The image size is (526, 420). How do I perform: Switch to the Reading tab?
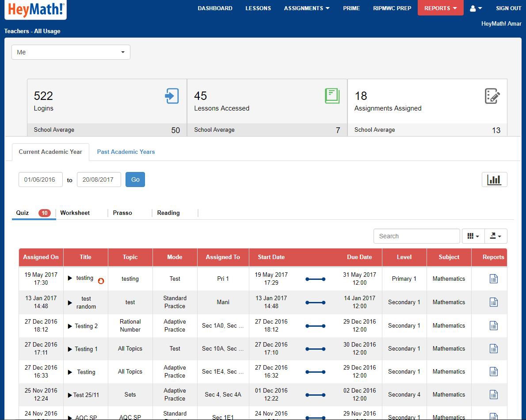168,213
